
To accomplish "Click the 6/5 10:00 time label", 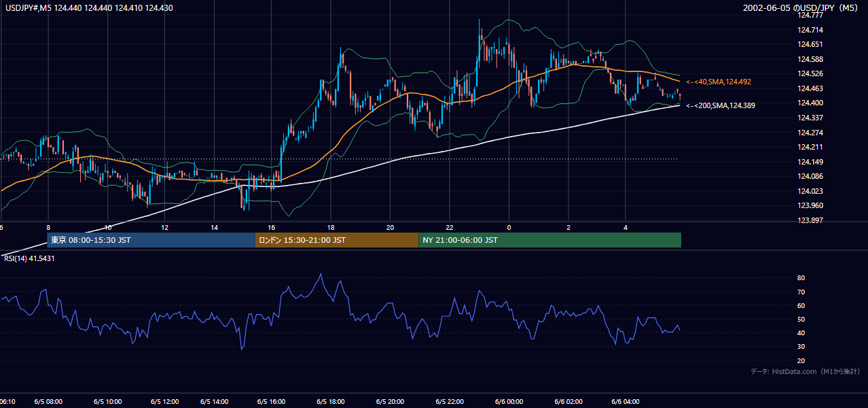I will (107, 402).
